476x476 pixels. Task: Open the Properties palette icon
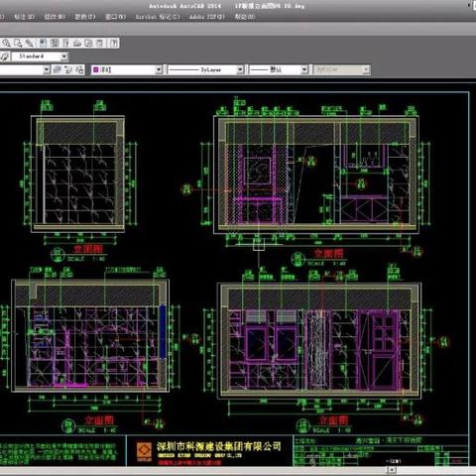(x=43, y=43)
